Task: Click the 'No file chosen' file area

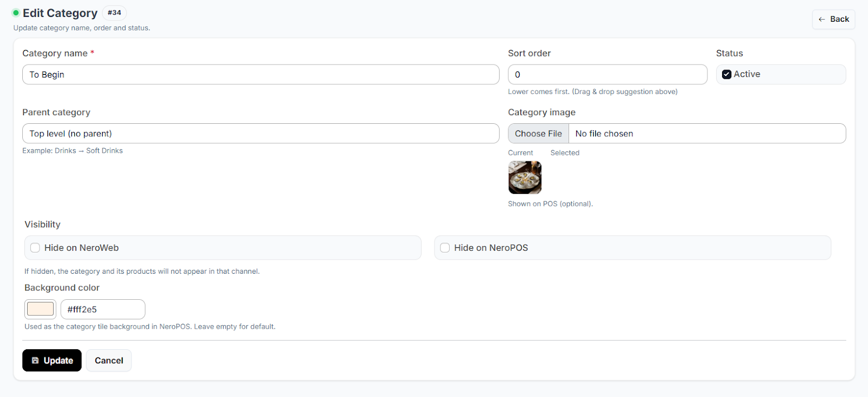Action: pyautogui.click(x=706, y=134)
